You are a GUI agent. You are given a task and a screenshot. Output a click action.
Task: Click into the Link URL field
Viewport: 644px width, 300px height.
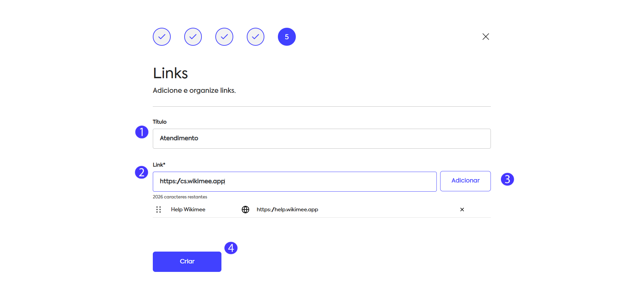click(294, 181)
